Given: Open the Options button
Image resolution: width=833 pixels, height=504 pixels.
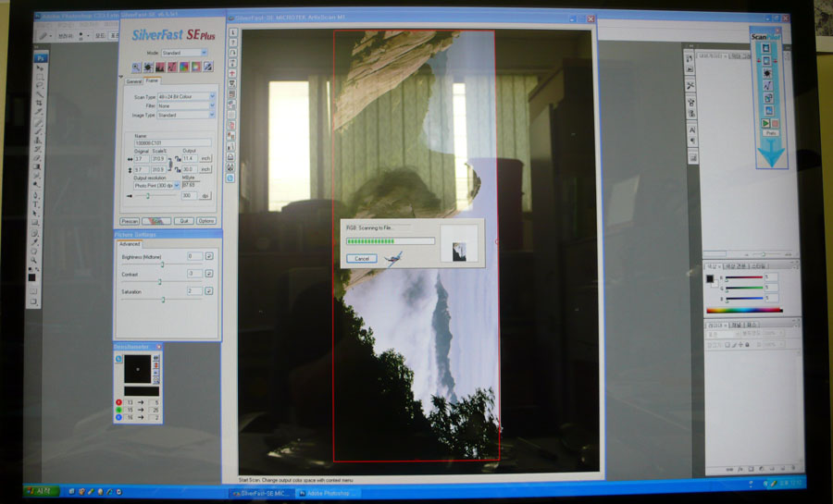Looking at the screenshot, I should 206,221.
